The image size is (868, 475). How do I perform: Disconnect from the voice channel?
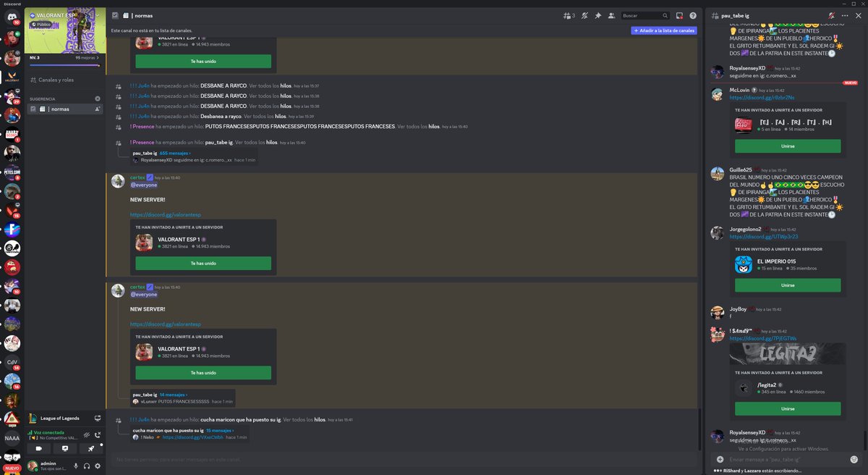pos(98,434)
